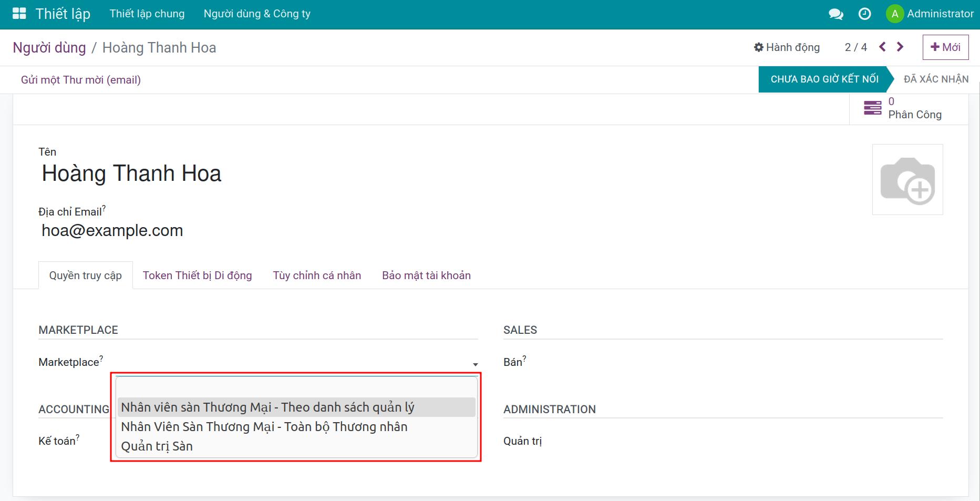Click the 2 / 4 pager counter
This screenshot has width=980, height=501.
pos(855,47)
